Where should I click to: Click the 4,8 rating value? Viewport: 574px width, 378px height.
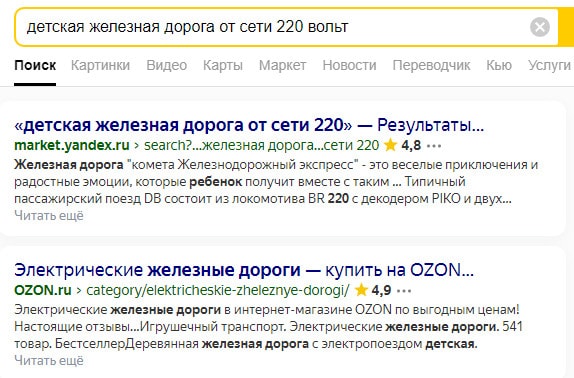(x=411, y=145)
